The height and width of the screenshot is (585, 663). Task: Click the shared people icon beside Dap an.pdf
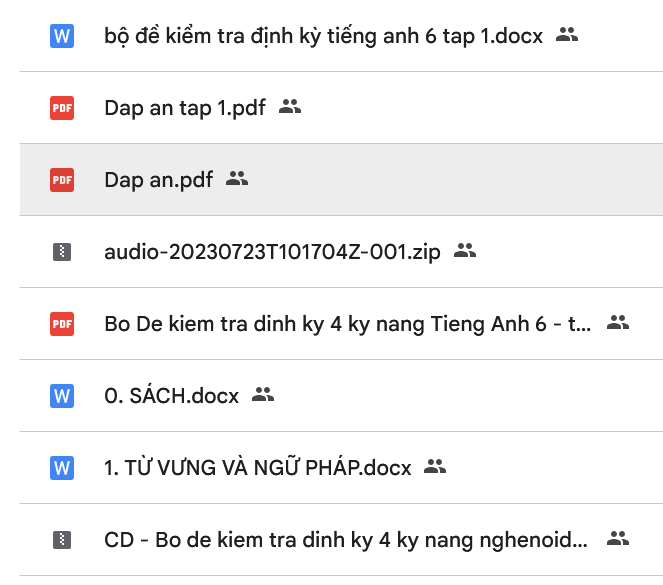pyautogui.click(x=237, y=179)
